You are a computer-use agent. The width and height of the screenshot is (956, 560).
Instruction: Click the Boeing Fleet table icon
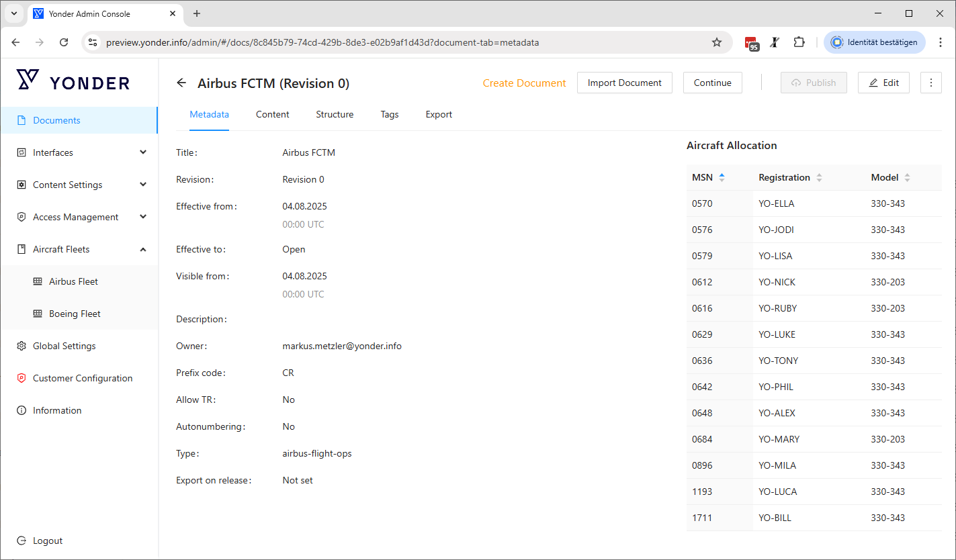tap(37, 314)
